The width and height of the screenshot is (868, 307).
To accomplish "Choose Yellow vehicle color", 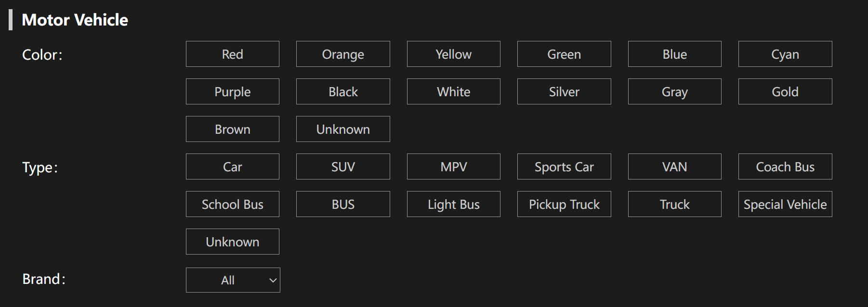I will 454,54.
